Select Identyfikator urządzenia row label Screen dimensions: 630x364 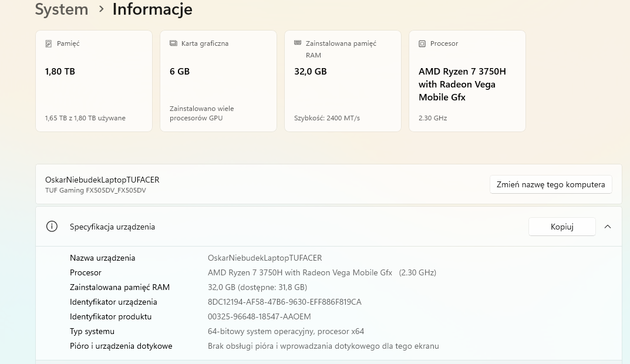click(x=113, y=302)
